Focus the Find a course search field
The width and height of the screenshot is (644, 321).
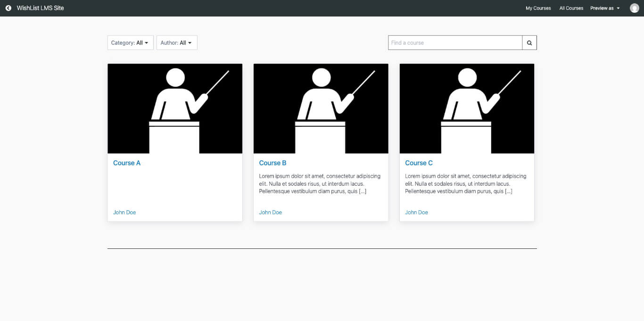(455, 43)
